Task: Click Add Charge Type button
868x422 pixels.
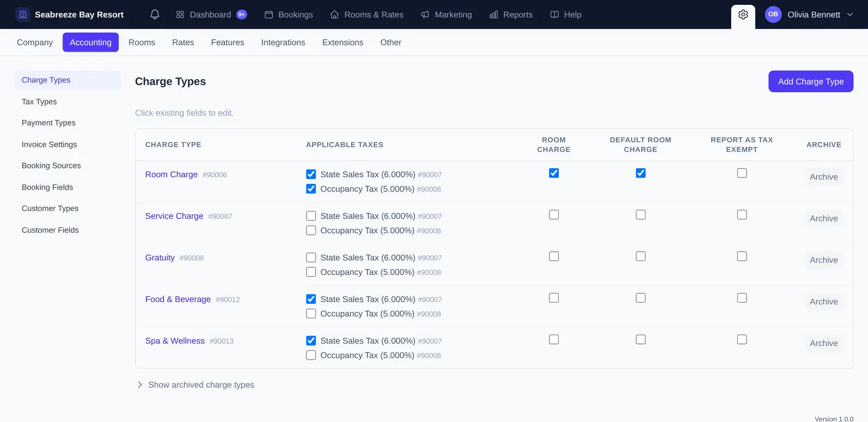Action: (x=810, y=81)
